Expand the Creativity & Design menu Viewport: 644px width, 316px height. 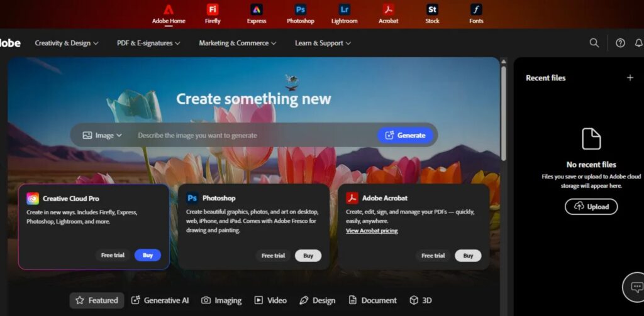click(67, 43)
